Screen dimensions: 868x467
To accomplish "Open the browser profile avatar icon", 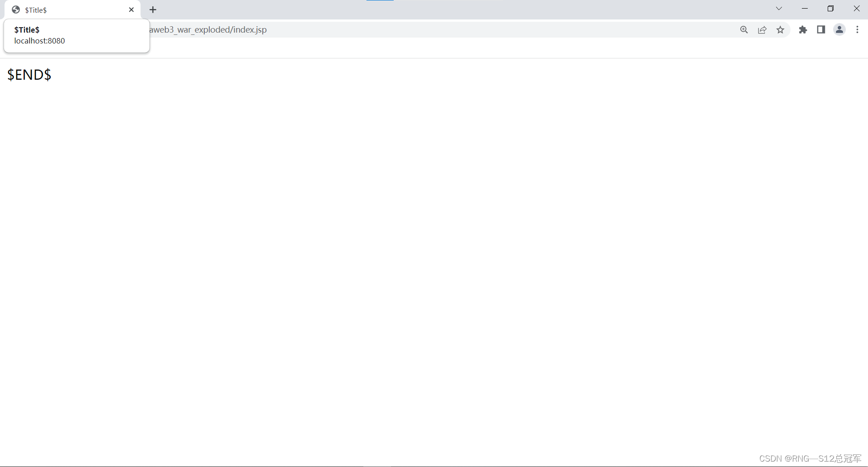I will click(839, 29).
